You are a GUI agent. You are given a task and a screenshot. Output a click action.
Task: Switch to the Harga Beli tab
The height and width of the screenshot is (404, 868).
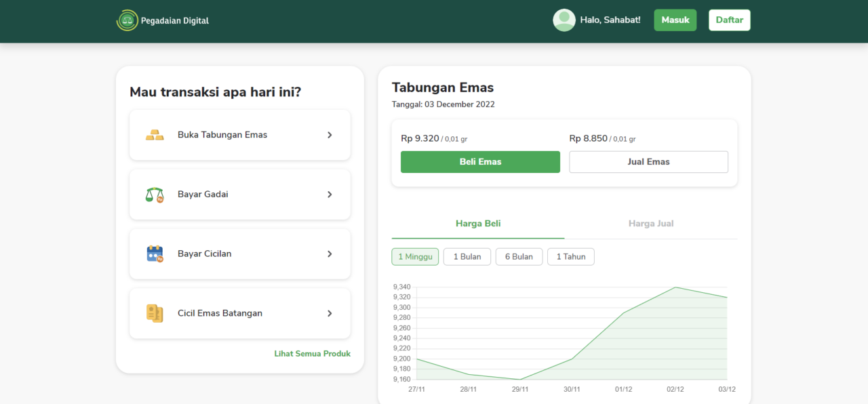point(478,224)
